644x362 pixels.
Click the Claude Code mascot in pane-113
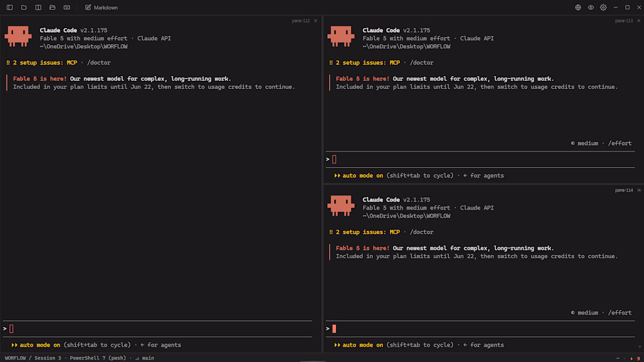point(341,36)
